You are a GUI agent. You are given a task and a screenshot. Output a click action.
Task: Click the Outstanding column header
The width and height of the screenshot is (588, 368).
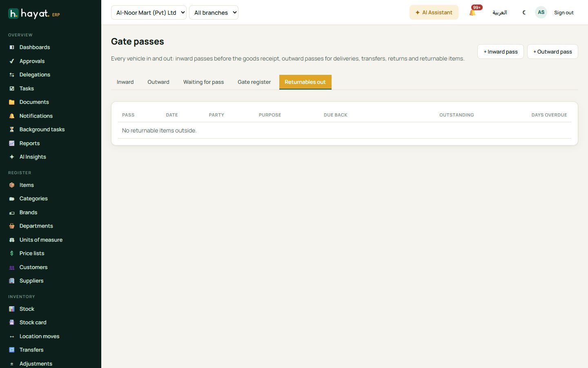coord(457,115)
